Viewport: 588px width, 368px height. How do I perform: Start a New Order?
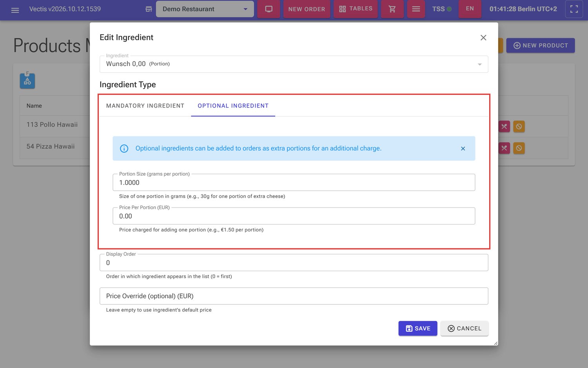pos(307,9)
